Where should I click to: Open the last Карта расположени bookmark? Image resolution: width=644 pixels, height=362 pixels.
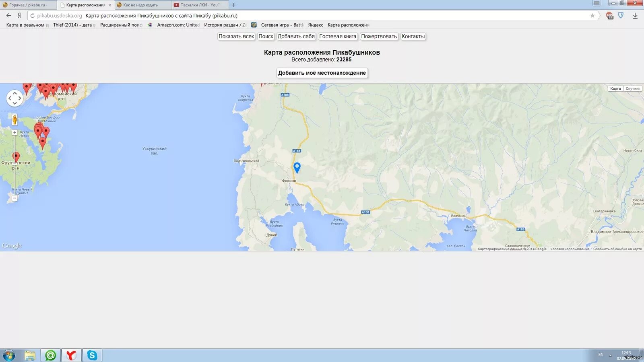(x=349, y=25)
